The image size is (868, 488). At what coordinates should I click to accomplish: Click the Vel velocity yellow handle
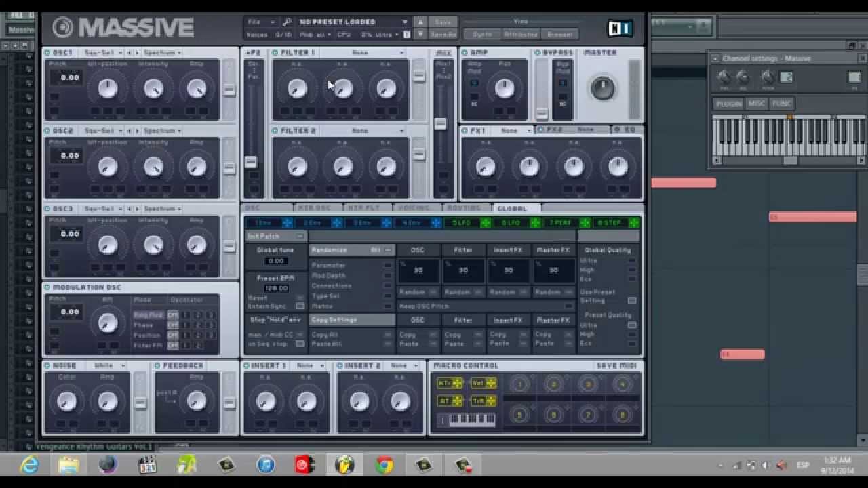click(x=491, y=383)
